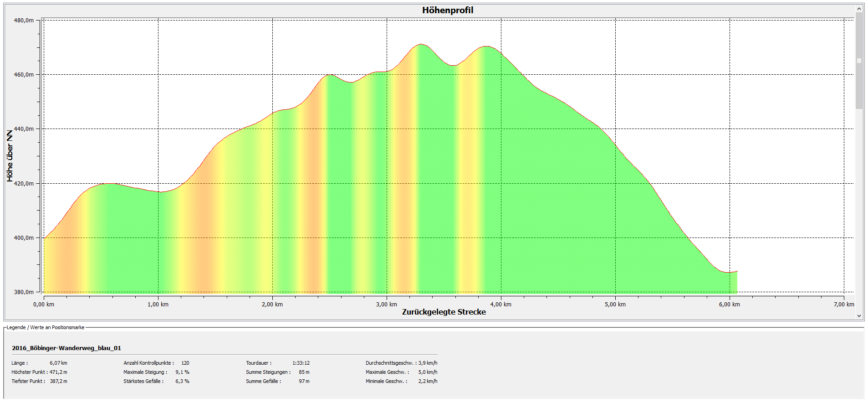Click the "Höchster Punkt :" label
Image resolution: width=868 pixels, height=403 pixels.
pyautogui.click(x=29, y=372)
